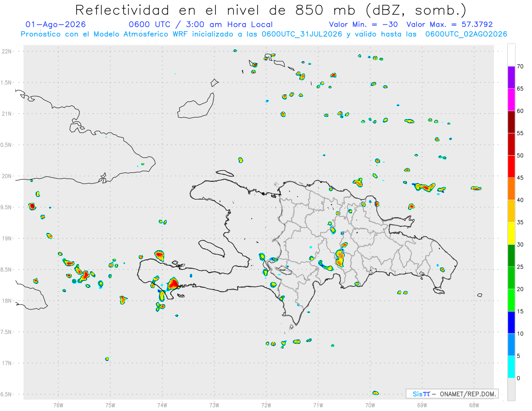
Task: Click the '75W' longitude label
Action: (x=110, y=405)
